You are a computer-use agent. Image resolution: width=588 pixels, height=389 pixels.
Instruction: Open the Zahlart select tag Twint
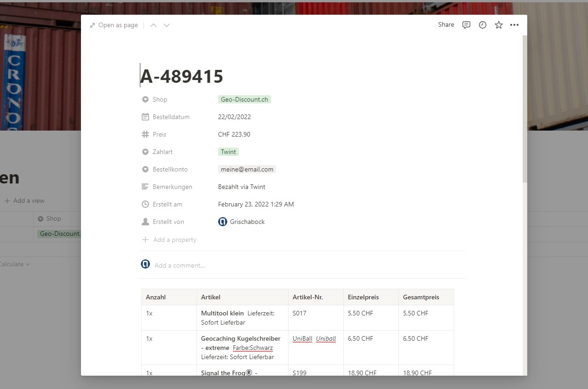click(x=228, y=152)
